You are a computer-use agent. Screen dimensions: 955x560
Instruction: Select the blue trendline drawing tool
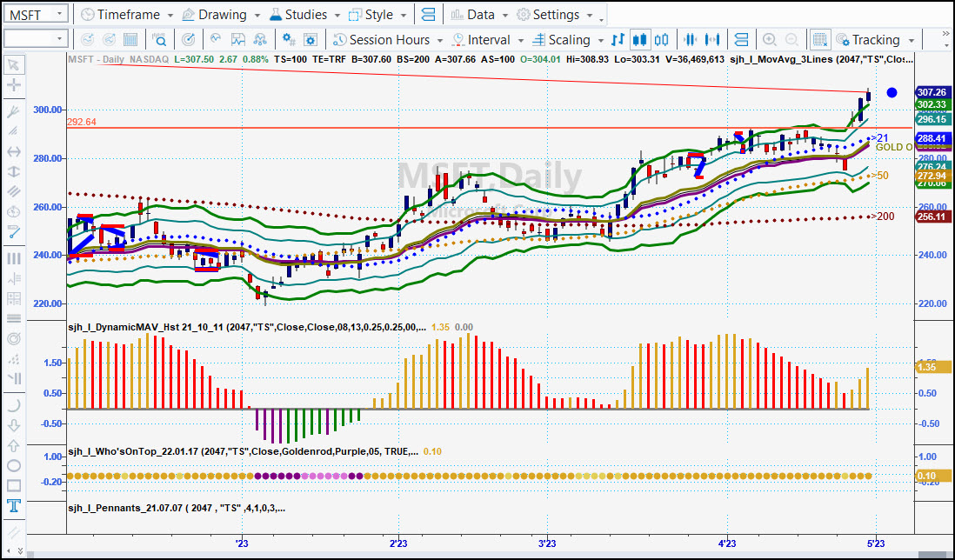pos(13,232)
